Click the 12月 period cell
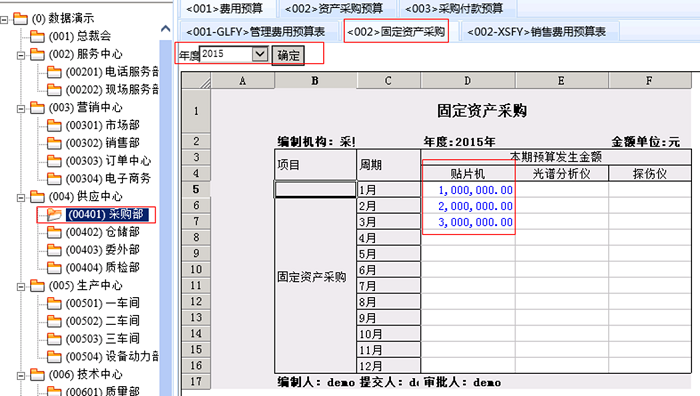 click(389, 366)
